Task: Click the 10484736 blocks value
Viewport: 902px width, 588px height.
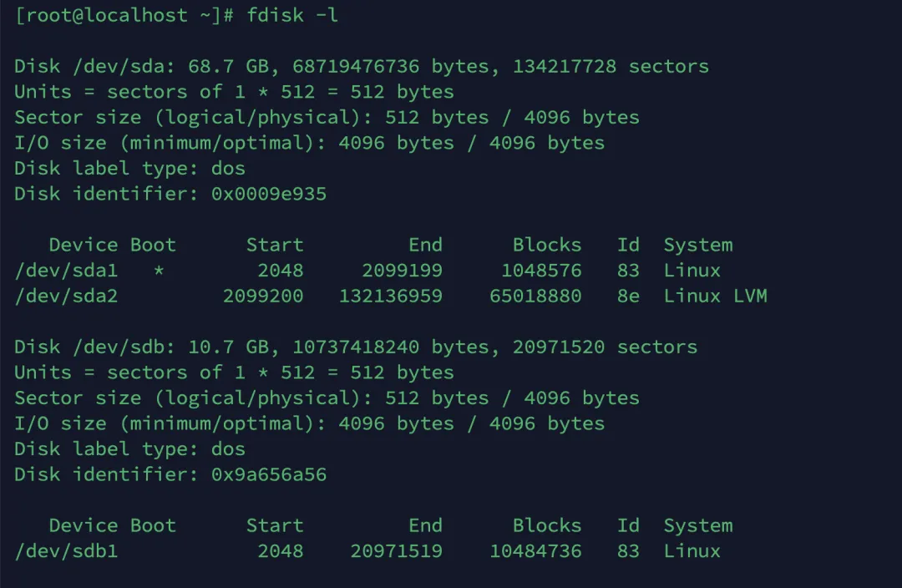Action: pyautogui.click(x=535, y=551)
